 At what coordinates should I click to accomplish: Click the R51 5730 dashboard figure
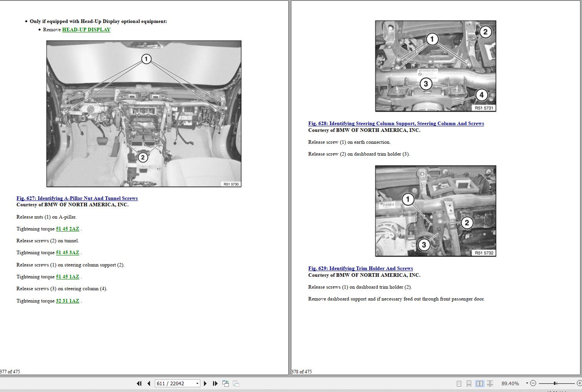coord(144,114)
